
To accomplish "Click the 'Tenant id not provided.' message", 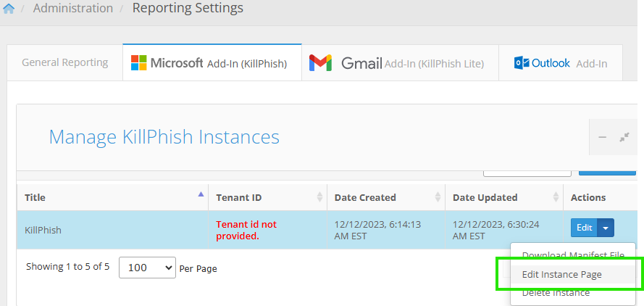I will pos(246,230).
